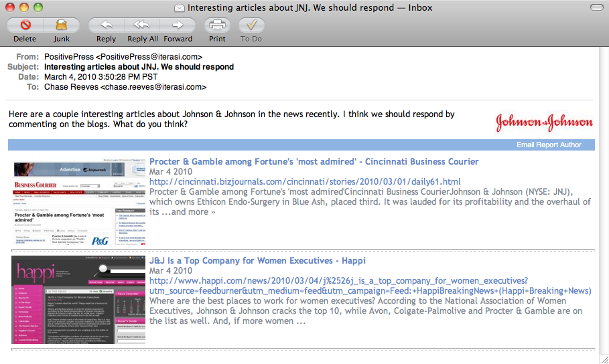Select recipient chase.reeves@iterasi.com
609x364 pixels.
[153, 87]
